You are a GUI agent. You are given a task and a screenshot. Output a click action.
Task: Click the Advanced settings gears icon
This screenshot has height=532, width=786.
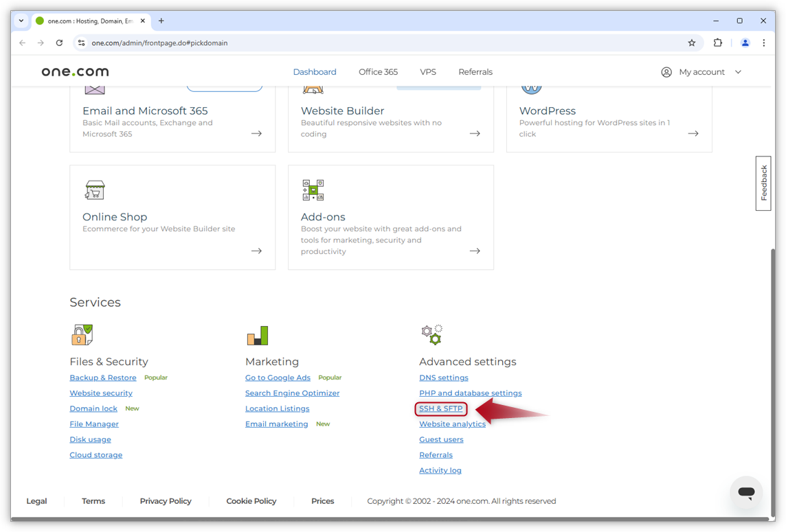point(432,334)
